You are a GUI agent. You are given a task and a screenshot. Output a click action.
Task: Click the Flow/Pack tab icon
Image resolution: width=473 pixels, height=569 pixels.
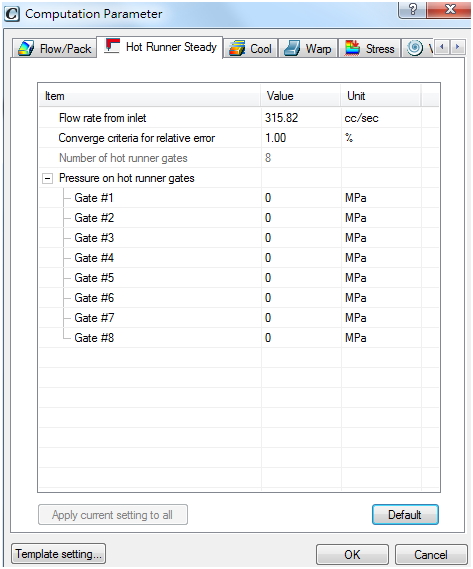pyautogui.click(x=26, y=48)
